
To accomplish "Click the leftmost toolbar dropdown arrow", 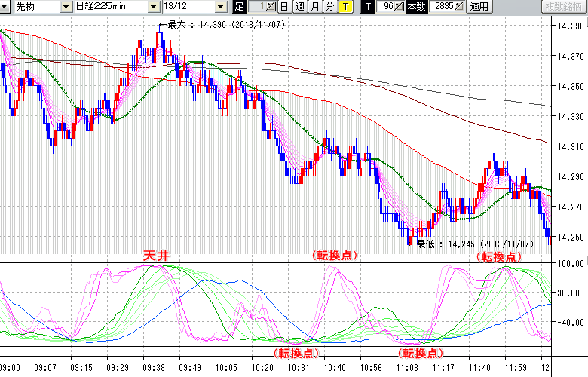I will [x=6, y=7].
